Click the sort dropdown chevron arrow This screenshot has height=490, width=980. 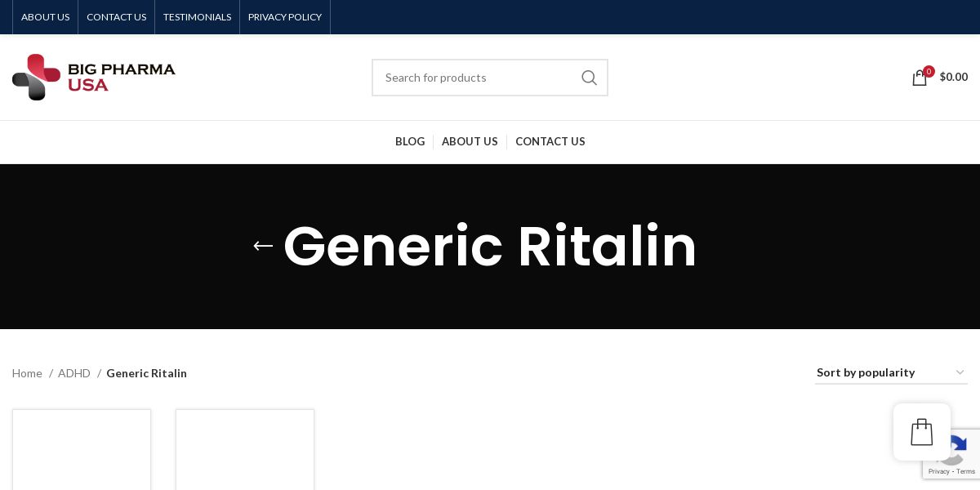[x=960, y=372]
